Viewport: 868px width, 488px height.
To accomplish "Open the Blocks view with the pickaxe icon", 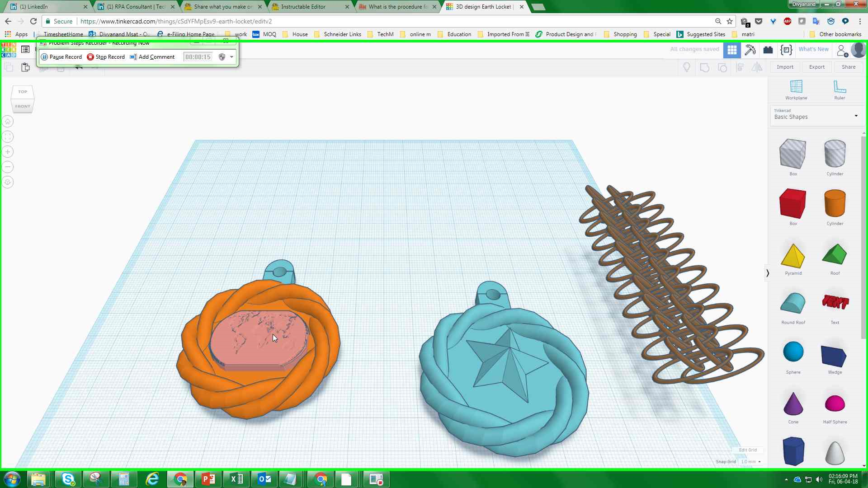I will (x=750, y=50).
